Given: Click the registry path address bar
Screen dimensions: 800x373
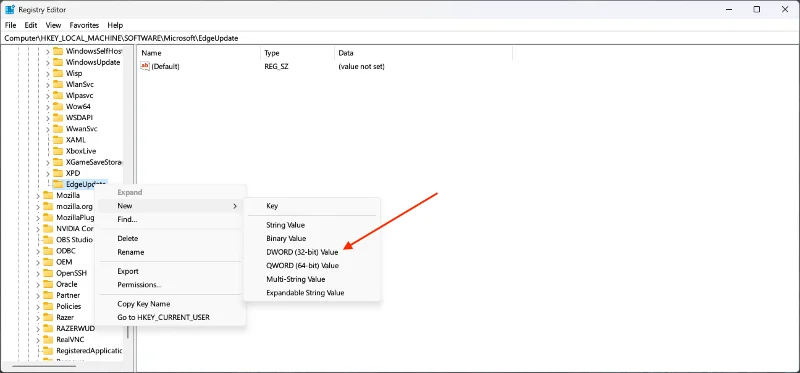Looking at the screenshot, I should (x=400, y=38).
